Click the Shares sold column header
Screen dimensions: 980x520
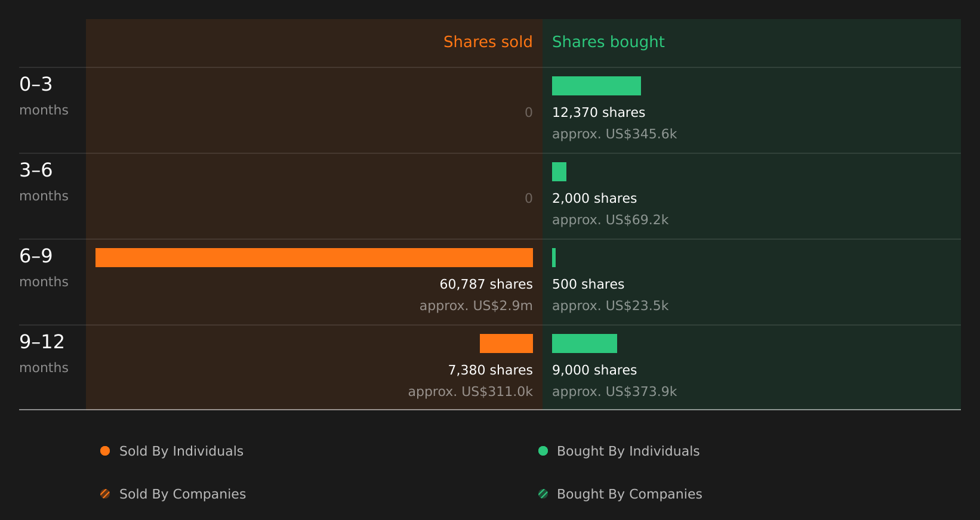click(488, 42)
